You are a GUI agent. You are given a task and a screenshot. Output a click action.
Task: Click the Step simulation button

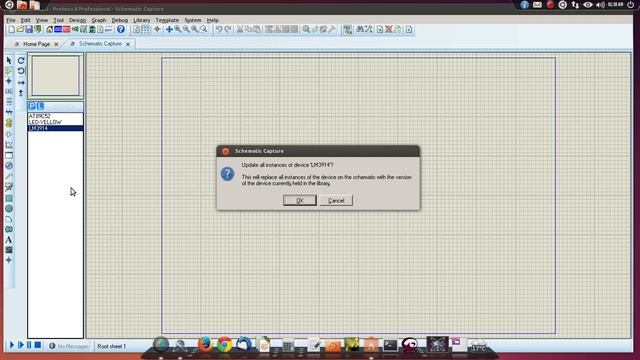20,345
